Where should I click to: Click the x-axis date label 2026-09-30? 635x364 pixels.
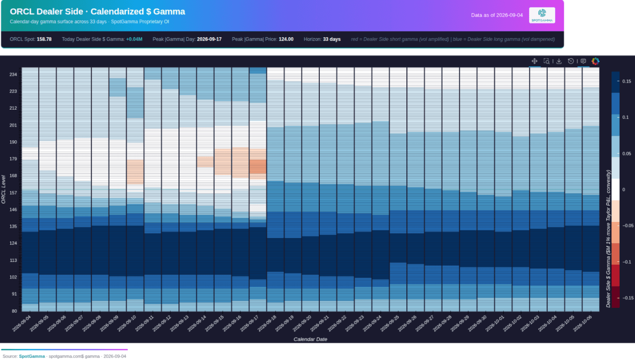478,323
